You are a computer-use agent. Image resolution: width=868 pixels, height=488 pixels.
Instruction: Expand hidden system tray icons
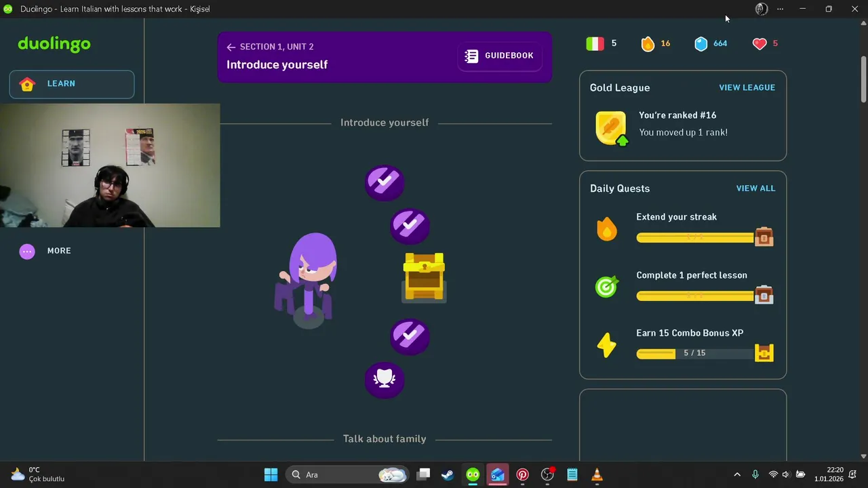tap(737, 474)
